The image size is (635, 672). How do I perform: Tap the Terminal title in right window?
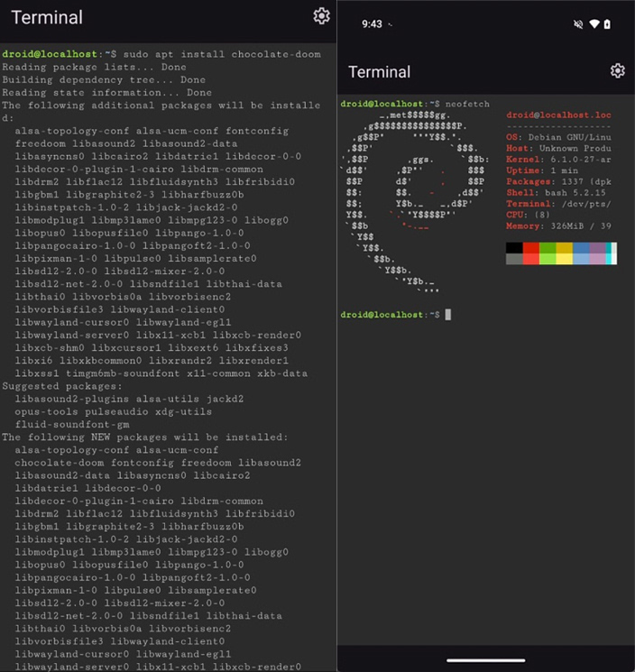tap(379, 72)
